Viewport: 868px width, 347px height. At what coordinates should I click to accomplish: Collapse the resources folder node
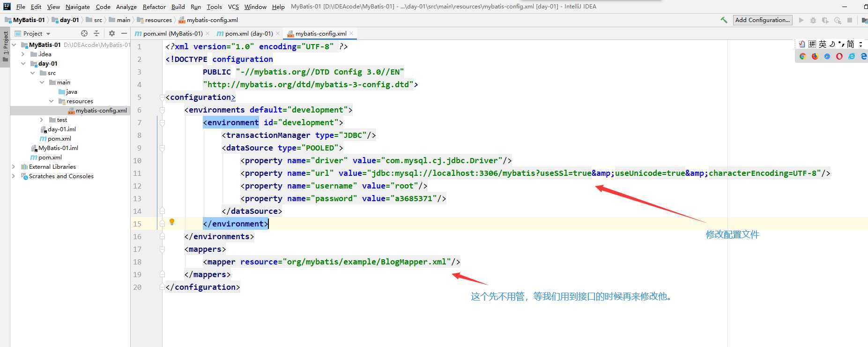(x=51, y=101)
